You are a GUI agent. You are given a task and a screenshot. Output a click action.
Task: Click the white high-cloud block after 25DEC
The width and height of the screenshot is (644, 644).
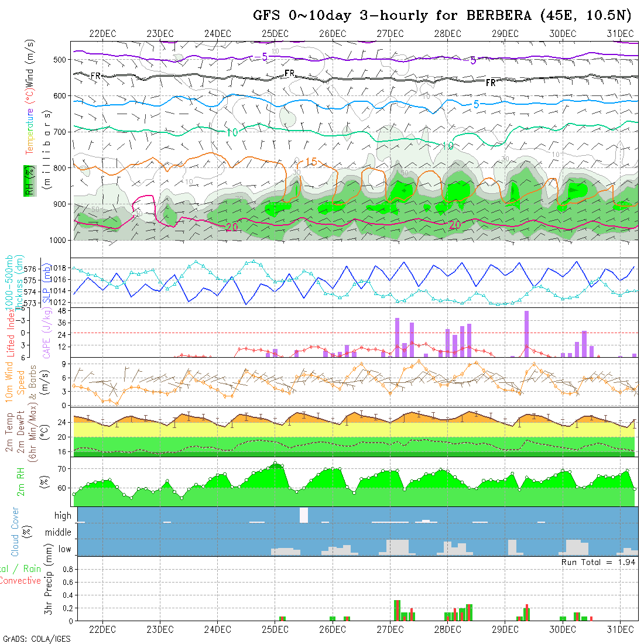(304, 515)
